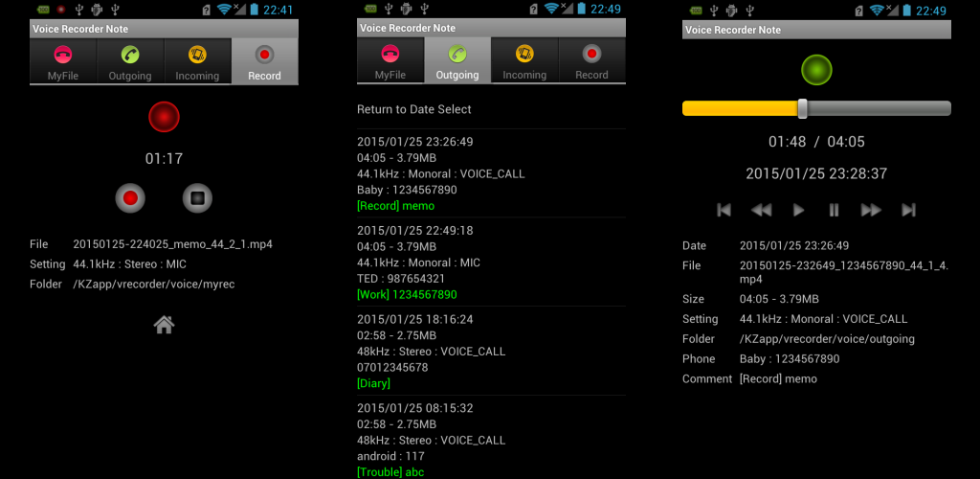Skip to previous track in player
This screenshot has height=479, width=980.
tap(724, 210)
